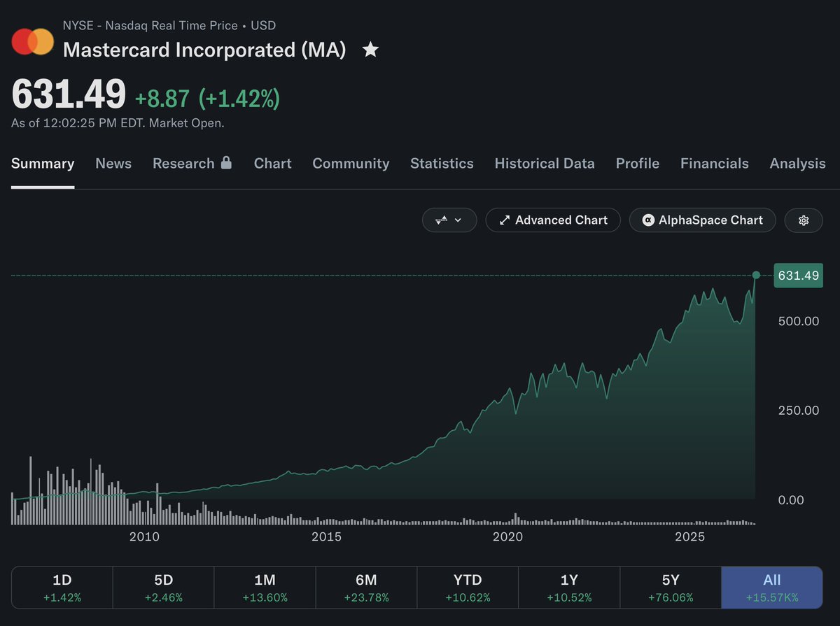Click the large 631.49 current price
This screenshot has width=840, height=626.
69,94
